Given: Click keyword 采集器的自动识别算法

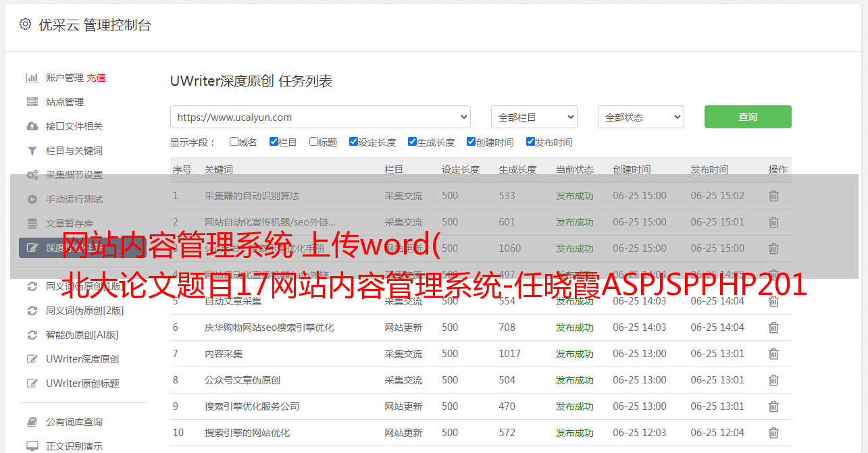Looking at the screenshot, I should click(252, 196).
